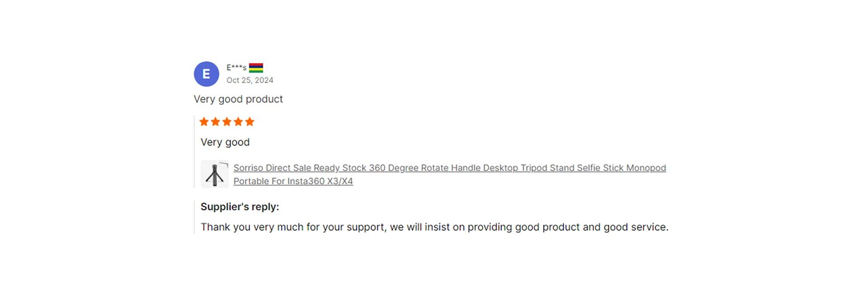
Task: Open the tripod product thumbnail image
Action: 215,174
